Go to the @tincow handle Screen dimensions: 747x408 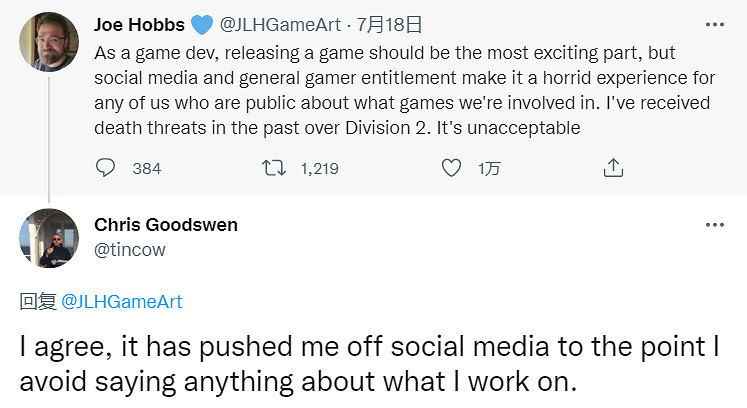[x=127, y=249]
